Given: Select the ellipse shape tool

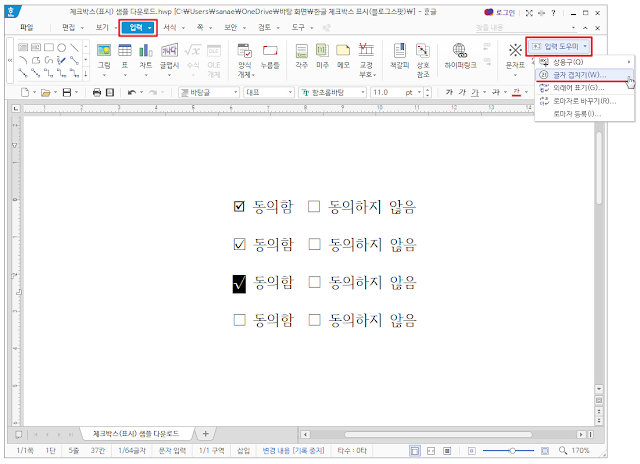Looking at the screenshot, I should click(x=62, y=47).
